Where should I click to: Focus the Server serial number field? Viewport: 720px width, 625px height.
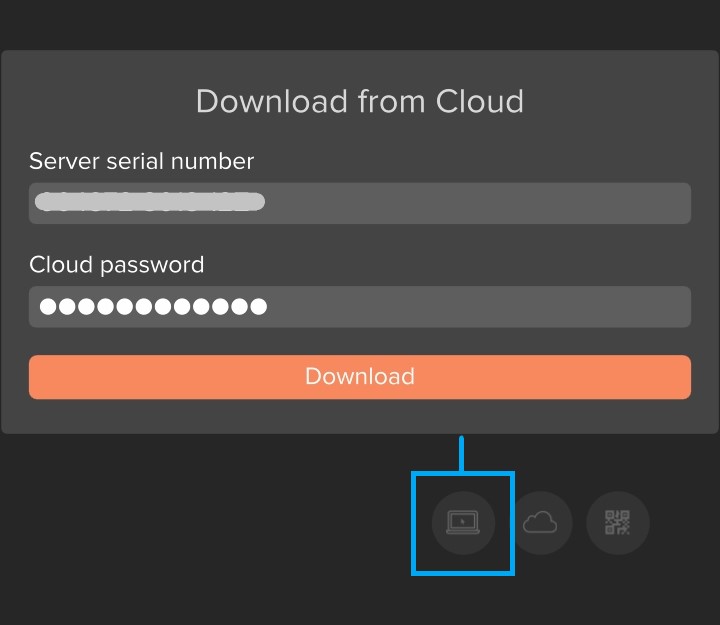pos(360,203)
